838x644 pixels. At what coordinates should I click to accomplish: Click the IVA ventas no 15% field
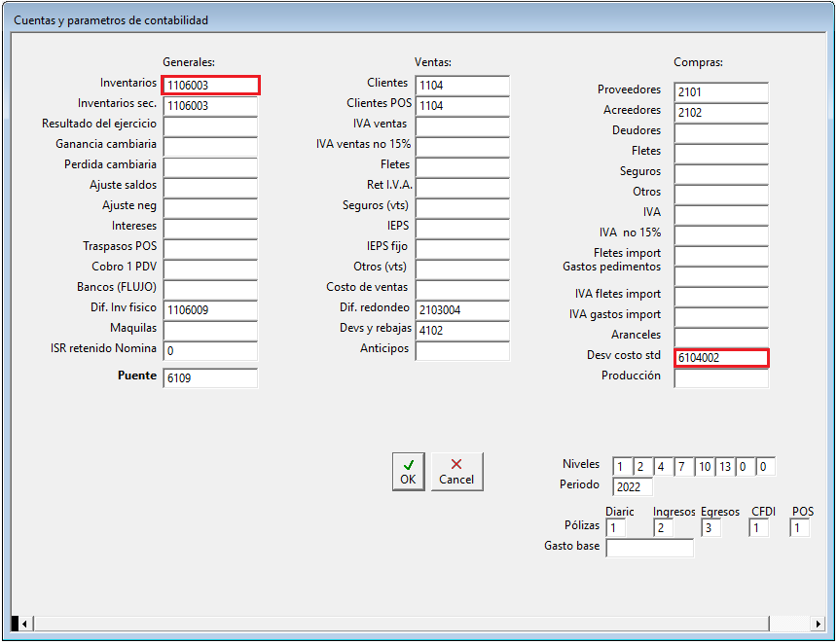tap(463, 147)
